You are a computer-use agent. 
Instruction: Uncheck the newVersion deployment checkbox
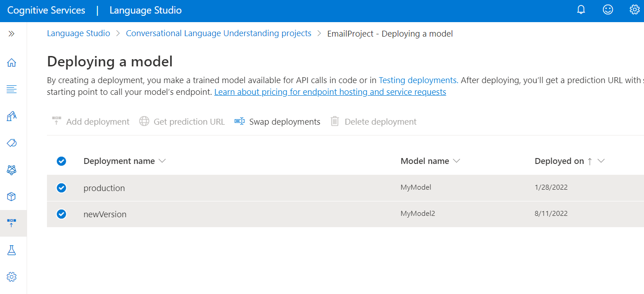62,214
